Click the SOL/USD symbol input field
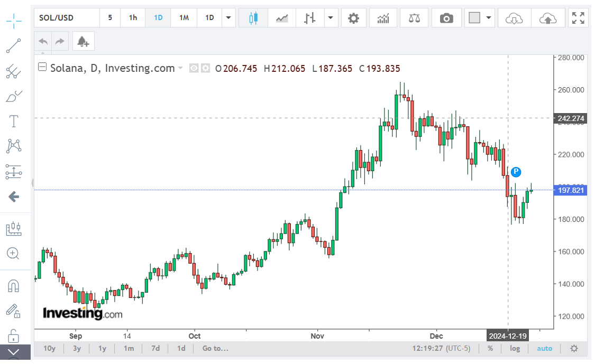The width and height of the screenshot is (604, 364). [67, 18]
